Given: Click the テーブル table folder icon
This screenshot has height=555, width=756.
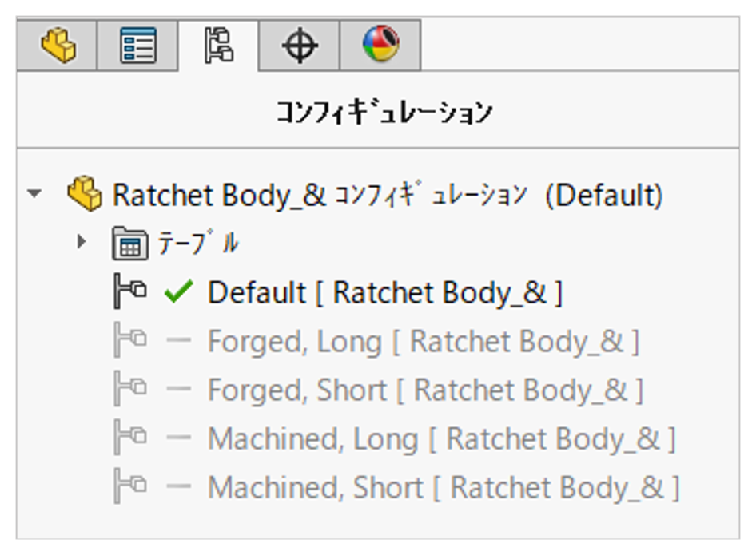Looking at the screenshot, I should [x=130, y=244].
